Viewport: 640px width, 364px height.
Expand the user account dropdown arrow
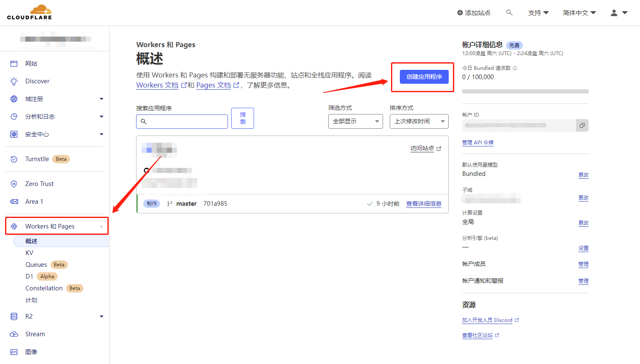[x=625, y=13]
